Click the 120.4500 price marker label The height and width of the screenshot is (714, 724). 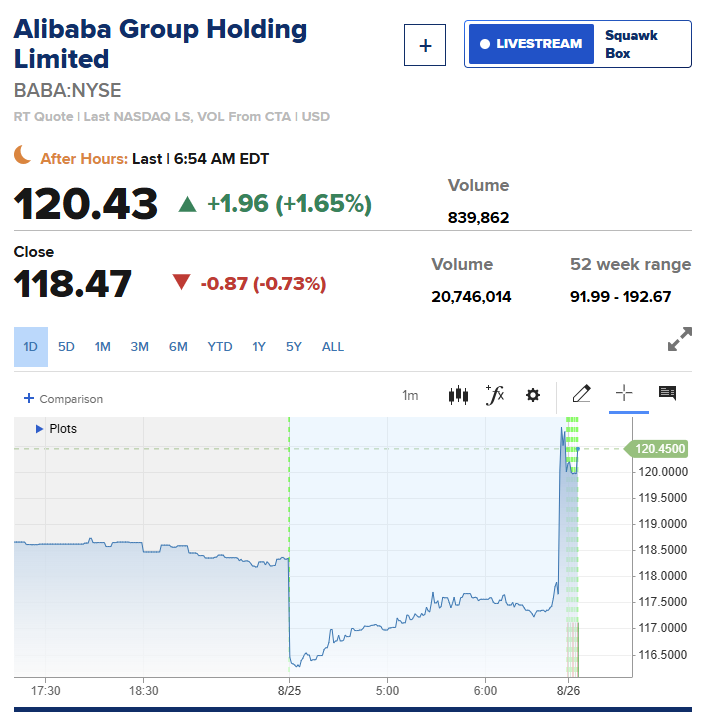(x=657, y=448)
